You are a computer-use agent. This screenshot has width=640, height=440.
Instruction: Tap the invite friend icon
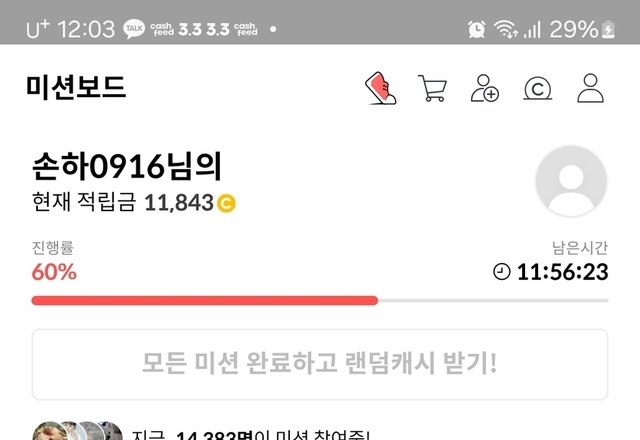484,88
